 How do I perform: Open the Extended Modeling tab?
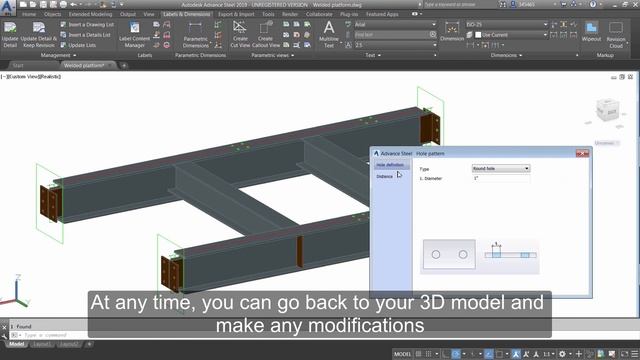[x=90, y=14]
